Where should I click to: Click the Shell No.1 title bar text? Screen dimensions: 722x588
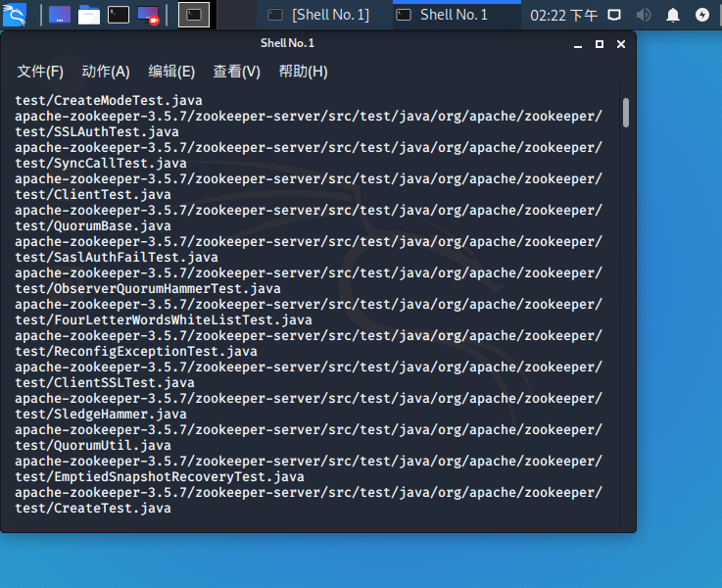click(x=287, y=43)
